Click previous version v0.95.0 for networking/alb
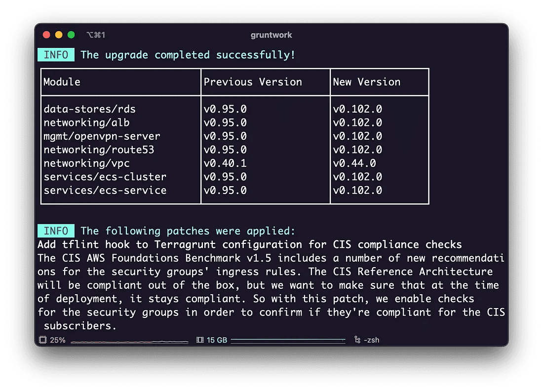This screenshot has width=543, height=392. (225, 122)
